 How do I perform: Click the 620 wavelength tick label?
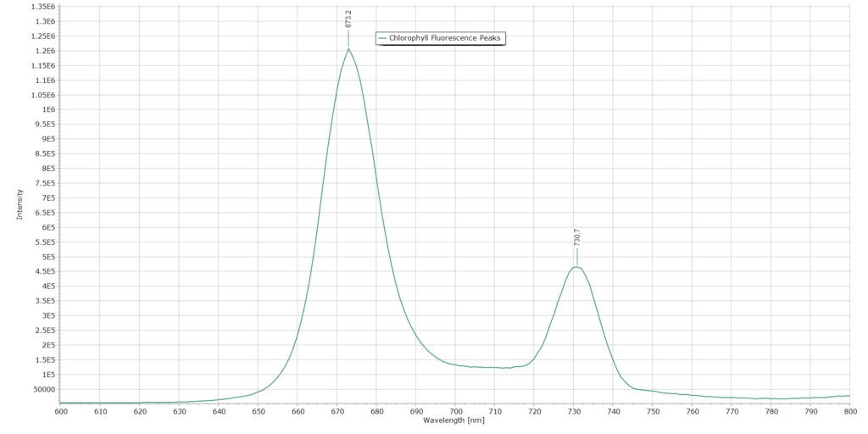140,412
